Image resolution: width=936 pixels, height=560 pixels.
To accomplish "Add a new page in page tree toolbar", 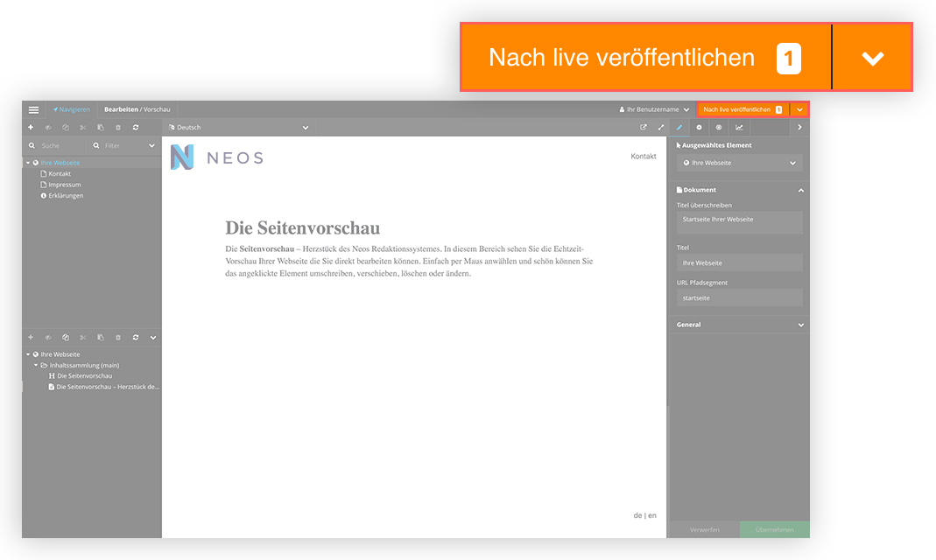I will point(31,128).
